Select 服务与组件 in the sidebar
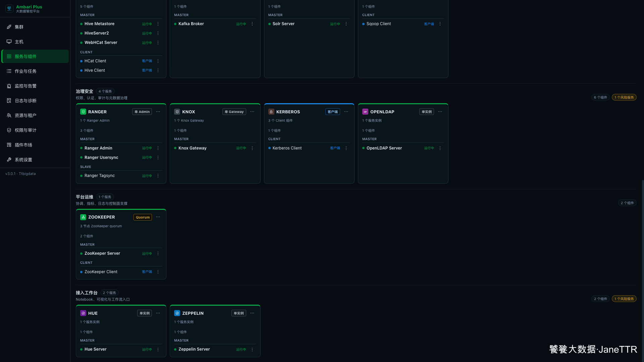644x362 pixels. coord(35,56)
